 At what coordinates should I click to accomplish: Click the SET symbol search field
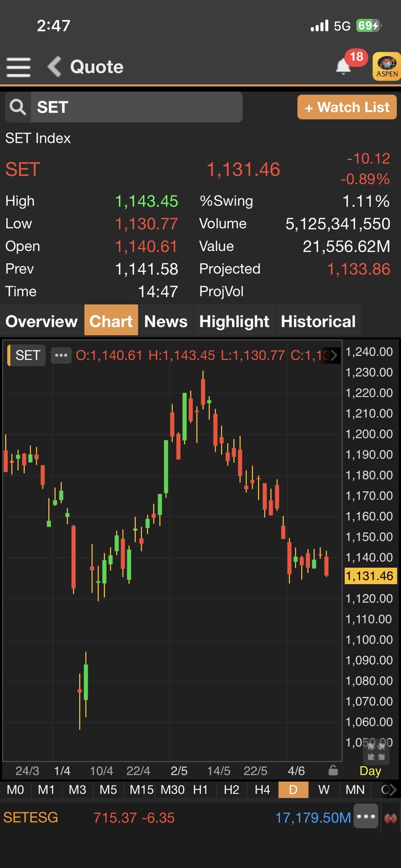136,107
